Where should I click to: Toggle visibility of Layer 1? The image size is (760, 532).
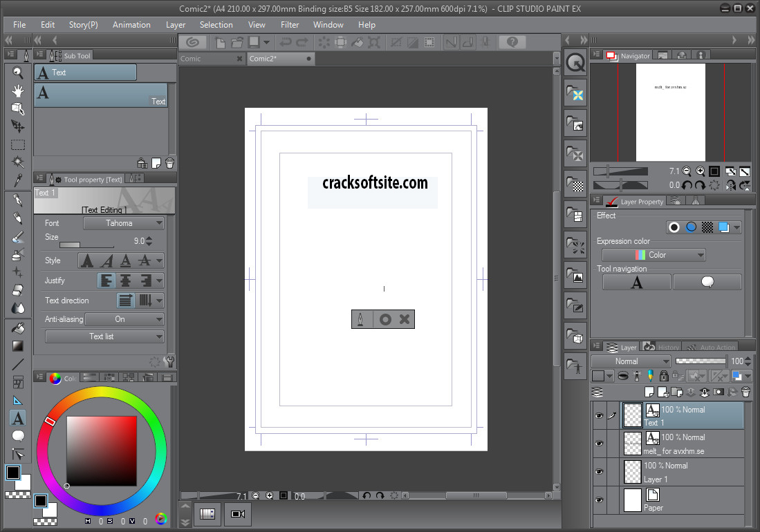click(x=599, y=472)
